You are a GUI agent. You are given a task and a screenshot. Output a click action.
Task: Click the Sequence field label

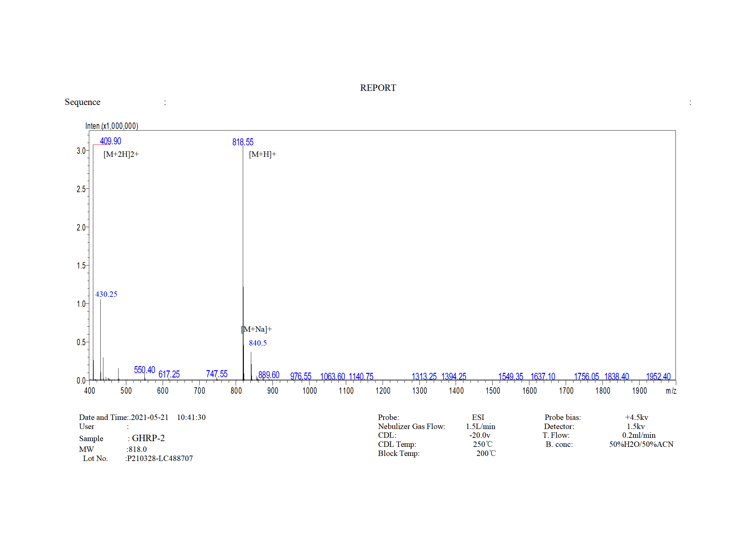(x=83, y=102)
